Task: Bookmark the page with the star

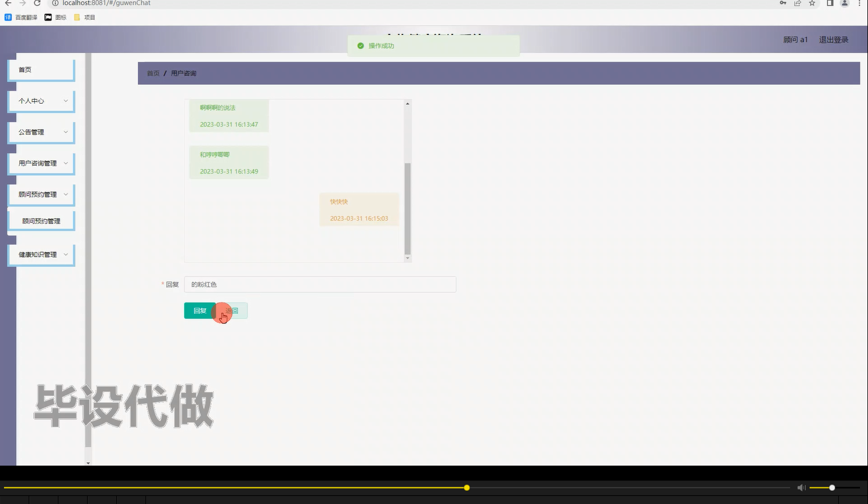Action: point(811,3)
